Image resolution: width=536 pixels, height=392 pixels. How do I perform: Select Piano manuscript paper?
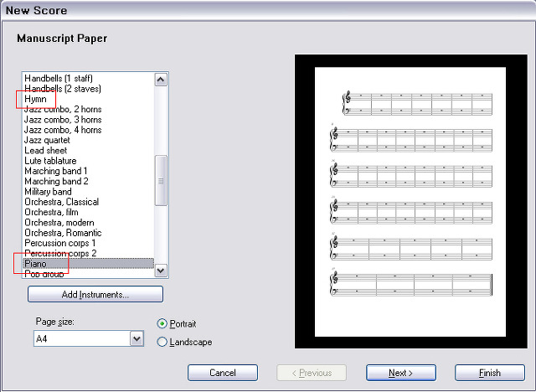pyautogui.click(x=89, y=264)
